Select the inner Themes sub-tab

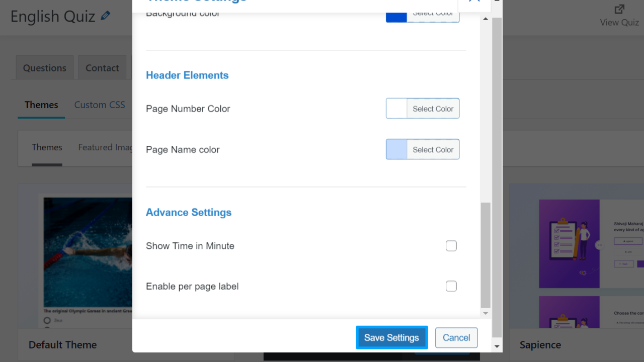[47, 147]
